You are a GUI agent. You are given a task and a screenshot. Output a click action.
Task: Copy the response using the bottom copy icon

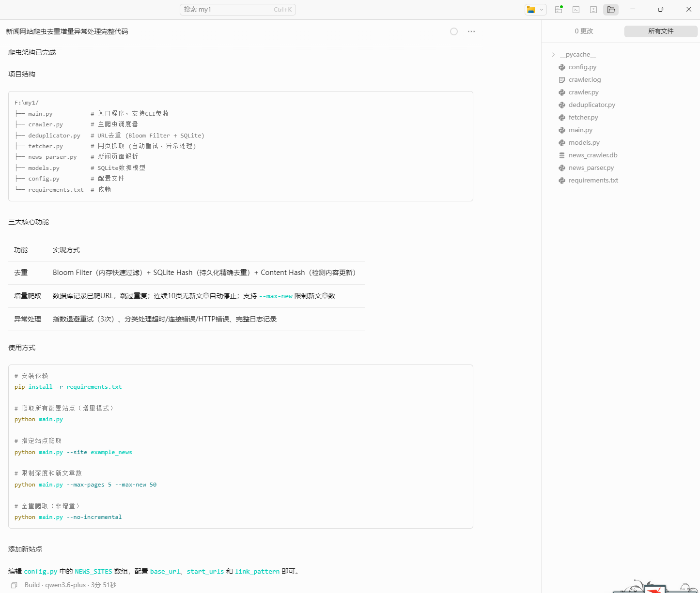click(14, 585)
